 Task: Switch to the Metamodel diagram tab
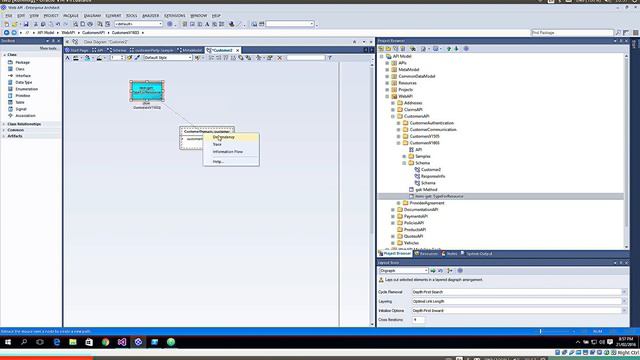[x=190, y=50]
